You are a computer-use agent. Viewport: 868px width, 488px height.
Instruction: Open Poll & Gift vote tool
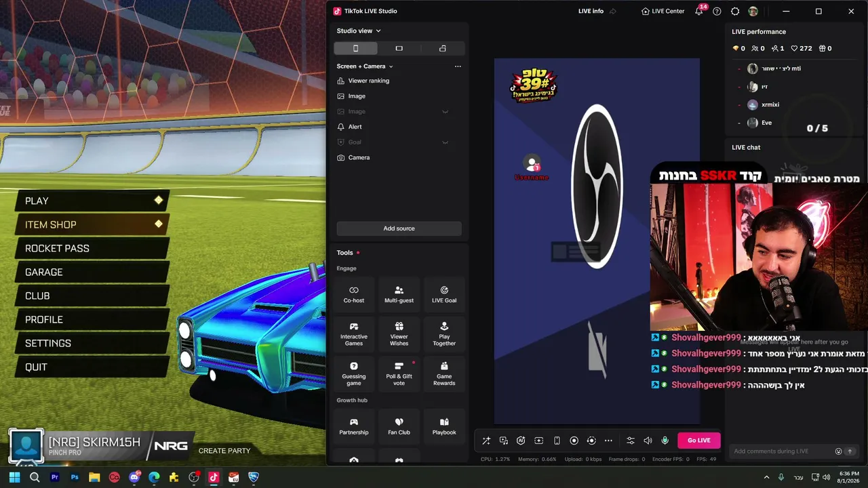(x=399, y=374)
